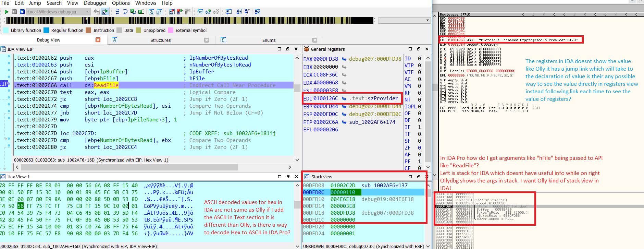This screenshot has height=249, width=644.
Task: Click the trace window icon at toolbar end
Action: click(x=257, y=12)
